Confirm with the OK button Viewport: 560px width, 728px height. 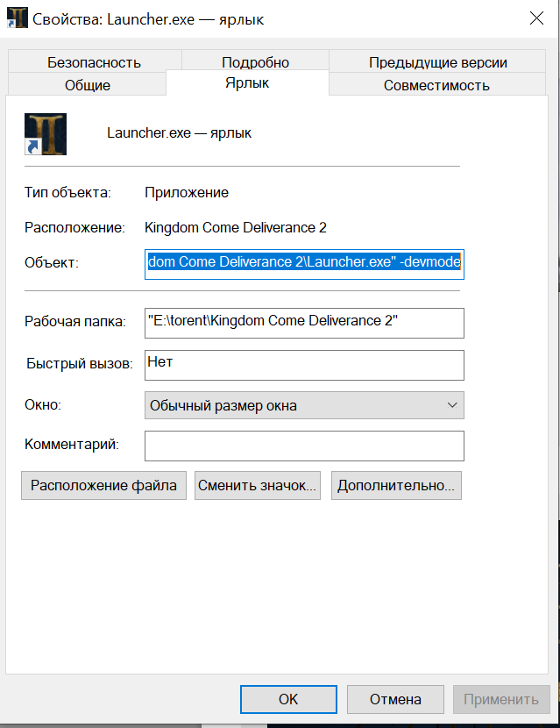point(288,699)
